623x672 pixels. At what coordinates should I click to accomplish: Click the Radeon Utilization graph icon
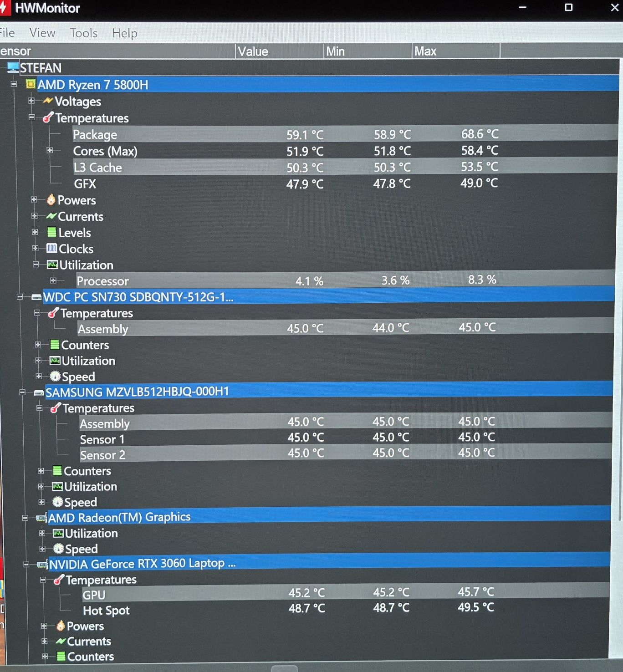pyautogui.click(x=58, y=533)
